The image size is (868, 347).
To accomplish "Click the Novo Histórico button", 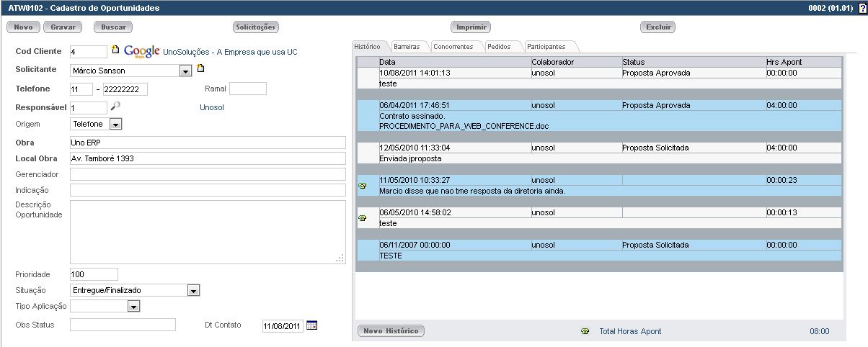I will (391, 331).
